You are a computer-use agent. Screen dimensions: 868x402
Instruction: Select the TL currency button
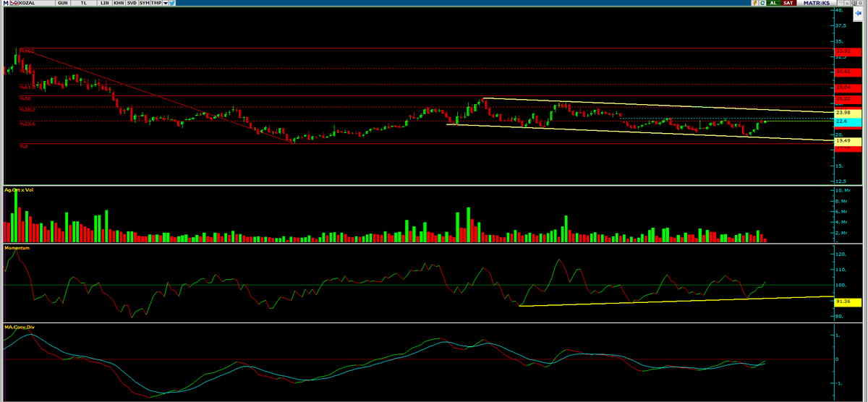tap(83, 4)
